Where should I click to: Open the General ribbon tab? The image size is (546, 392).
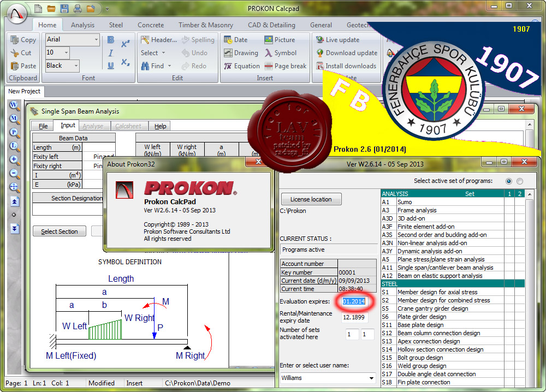[x=321, y=25]
